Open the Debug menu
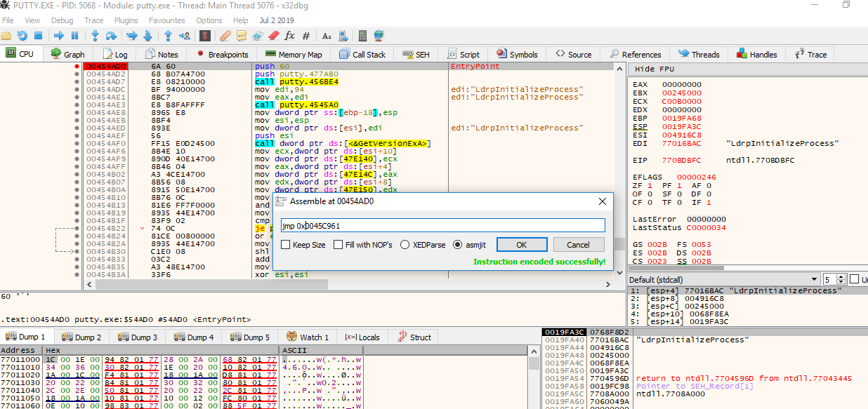This screenshot has width=868, height=409. 62,20
